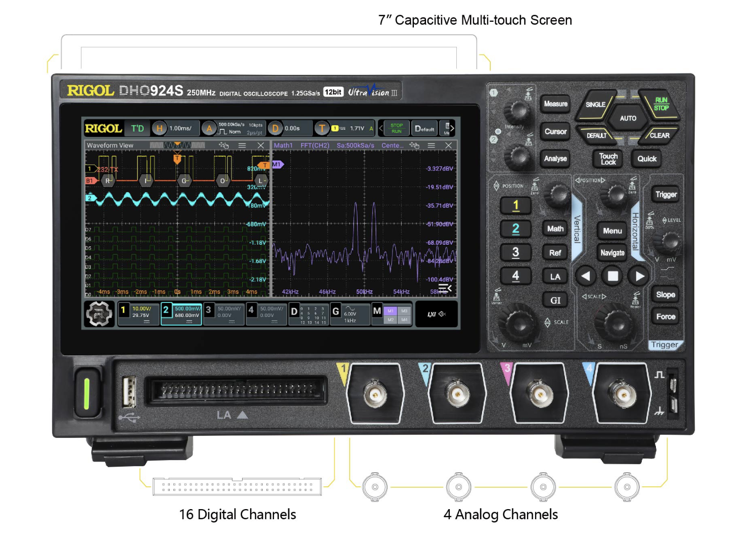Viewport: 756px width, 545px height.
Task: Close the Waveform View window
Action: coord(261,146)
